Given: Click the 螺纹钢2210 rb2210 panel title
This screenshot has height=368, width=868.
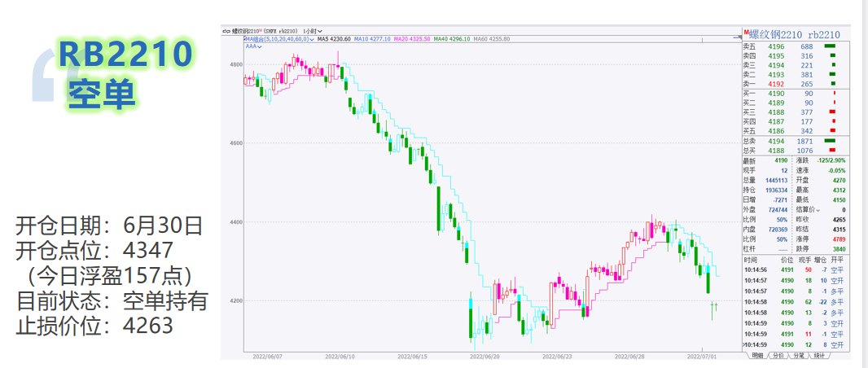Looking at the screenshot, I should click(x=794, y=34).
